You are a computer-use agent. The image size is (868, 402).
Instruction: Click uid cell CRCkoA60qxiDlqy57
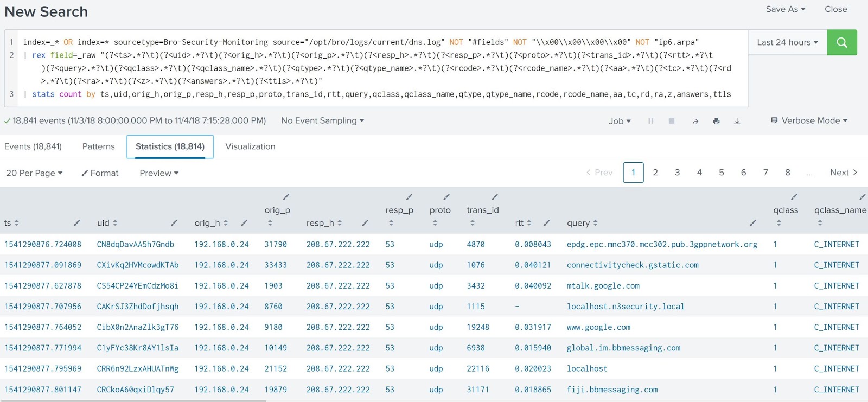135,390
